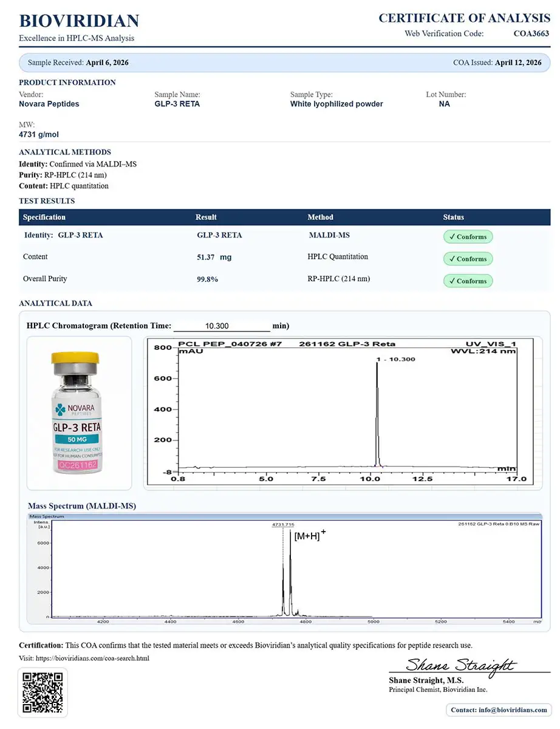The image size is (560, 729).
Task: Click the HPLC Quantitation method cell
Action: (x=338, y=257)
